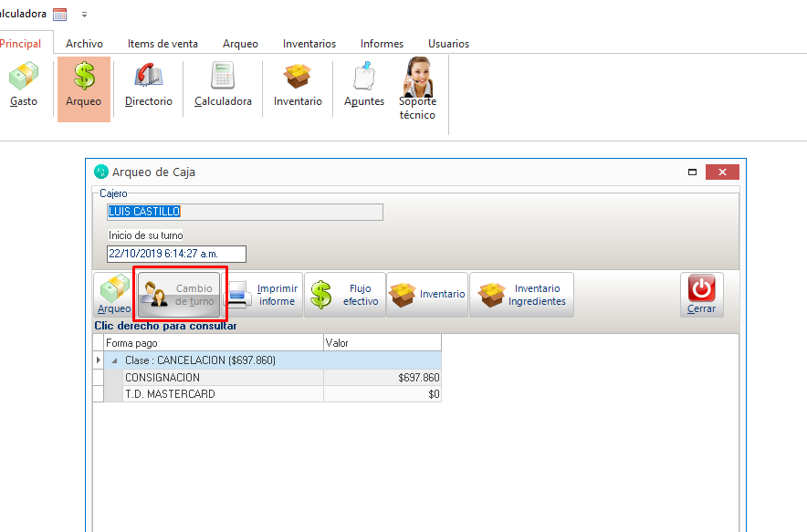807x532 pixels.
Task: Launch the Calculadora tool
Action: tap(223, 86)
